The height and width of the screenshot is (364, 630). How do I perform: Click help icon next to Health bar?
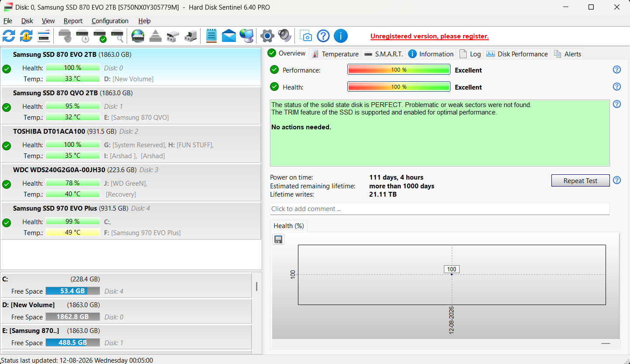(x=617, y=87)
